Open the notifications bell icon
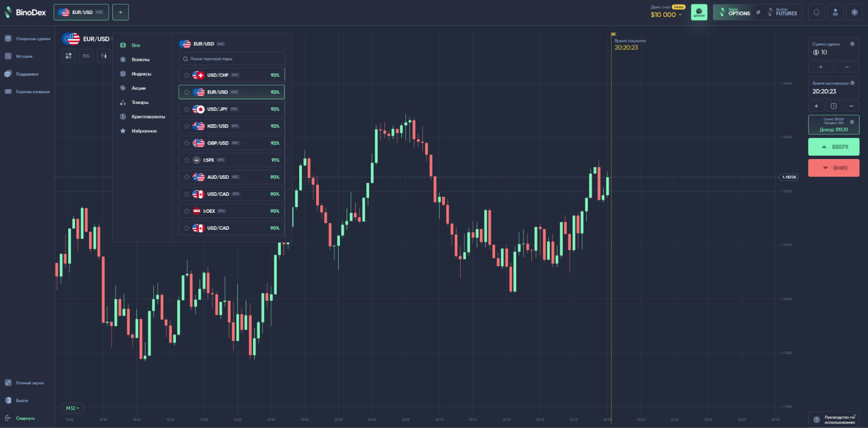The height and width of the screenshot is (428, 868). (816, 12)
